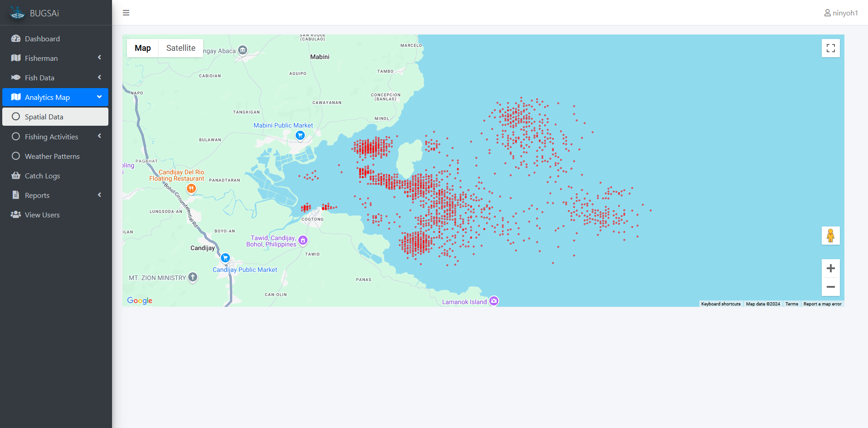Open the Dashboard page

[x=42, y=39]
